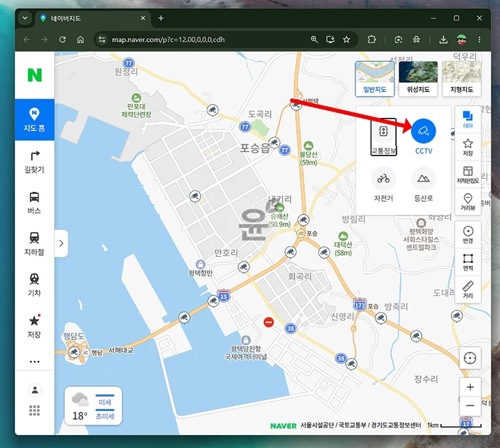Select the 면적 area tool
Viewport: 500px width, 448px height.
tap(468, 262)
